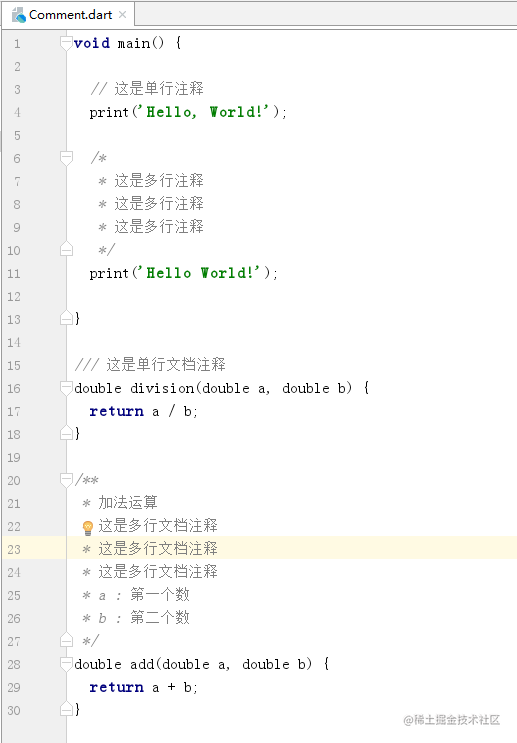This screenshot has height=743, width=517.
Task: Close the Comment.dart tab
Action: (123, 15)
